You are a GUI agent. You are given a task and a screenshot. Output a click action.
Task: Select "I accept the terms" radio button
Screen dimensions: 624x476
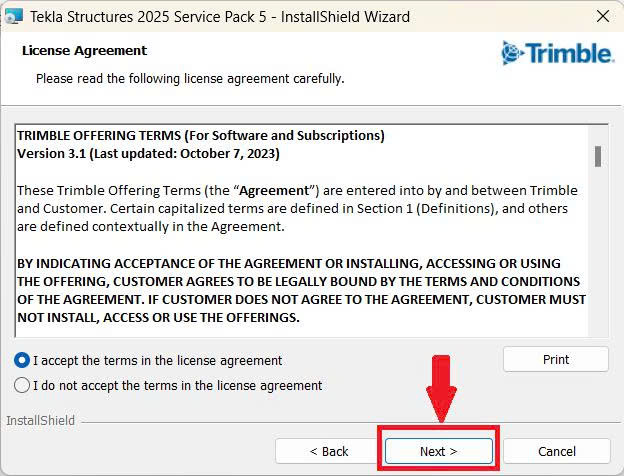pyautogui.click(x=23, y=360)
